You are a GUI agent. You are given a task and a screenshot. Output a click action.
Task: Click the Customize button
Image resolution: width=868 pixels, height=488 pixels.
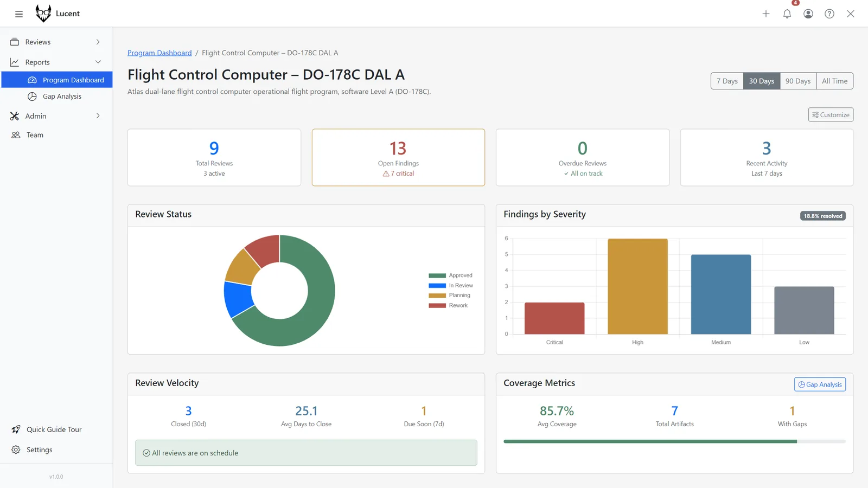point(831,115)
